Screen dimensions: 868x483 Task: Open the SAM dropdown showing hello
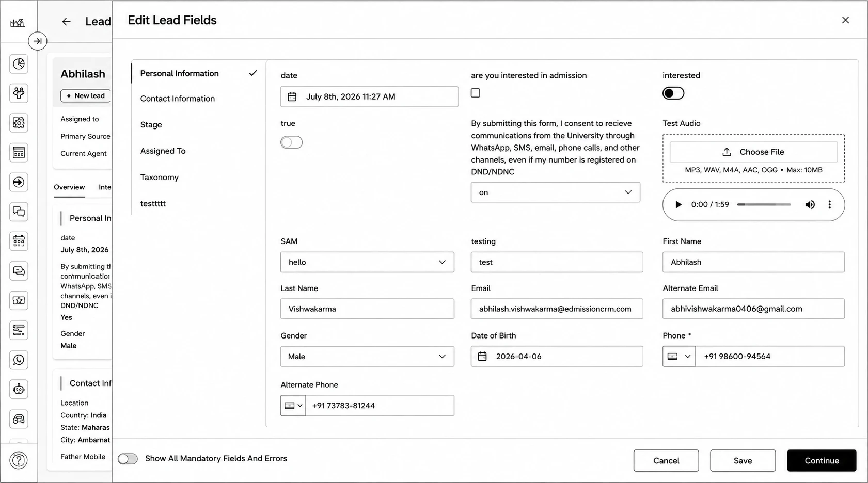pyautogui.click(x=367, y=262)
